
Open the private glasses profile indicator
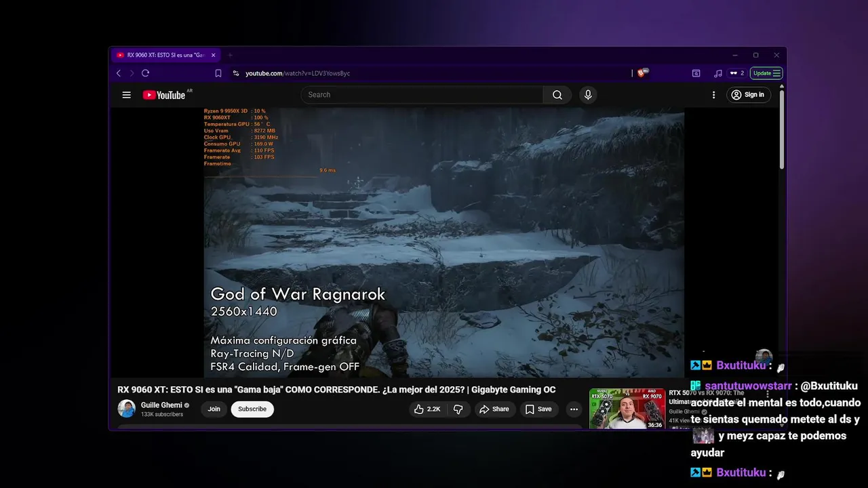pos(736,73)
